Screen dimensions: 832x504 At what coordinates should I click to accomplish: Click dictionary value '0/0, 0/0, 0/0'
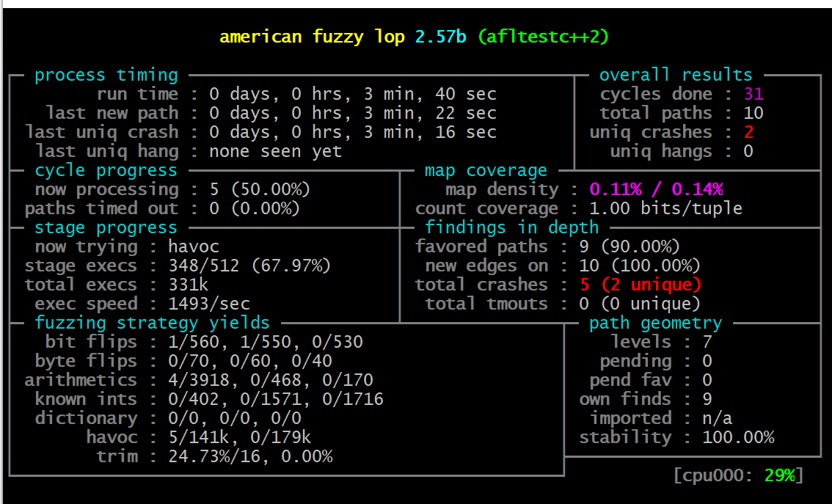(235, 419)
